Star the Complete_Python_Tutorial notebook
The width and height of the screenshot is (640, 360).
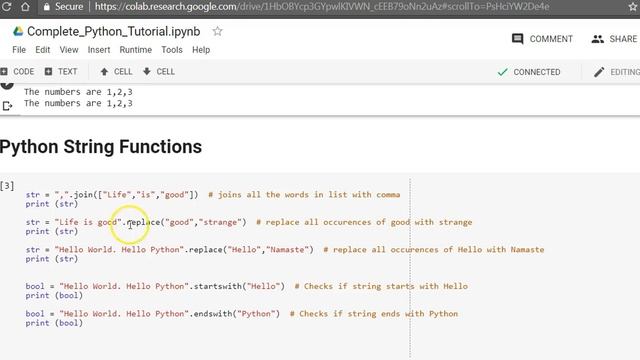point(217,31)
